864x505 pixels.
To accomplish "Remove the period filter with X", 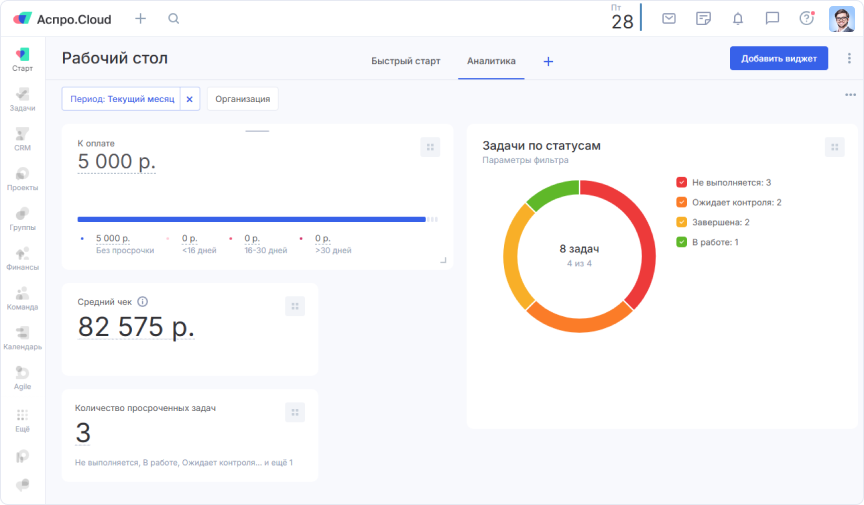I will tap(190, 99).
